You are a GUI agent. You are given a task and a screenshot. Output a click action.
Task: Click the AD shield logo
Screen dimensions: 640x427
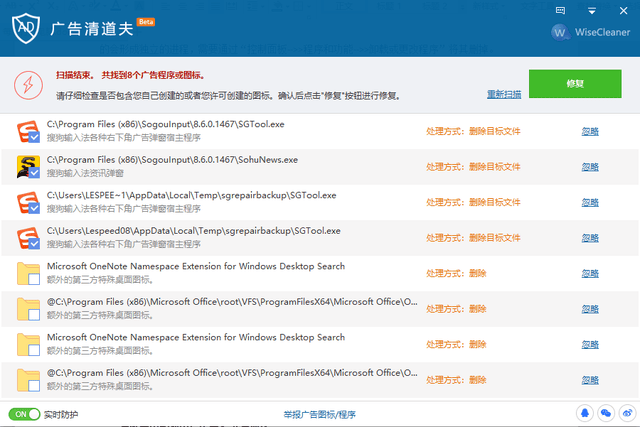click(x=26, y=28)
